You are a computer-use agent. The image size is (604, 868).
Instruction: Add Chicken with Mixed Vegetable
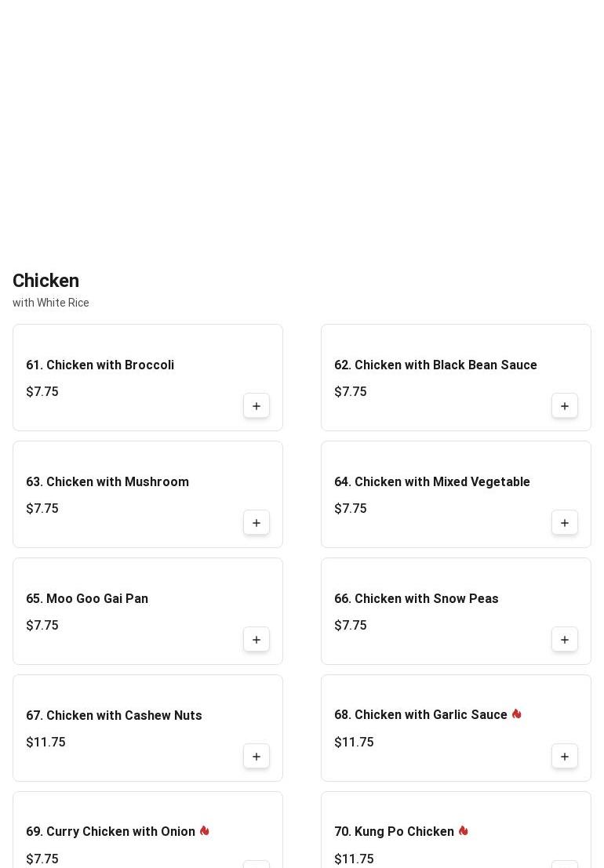point(565,523)
